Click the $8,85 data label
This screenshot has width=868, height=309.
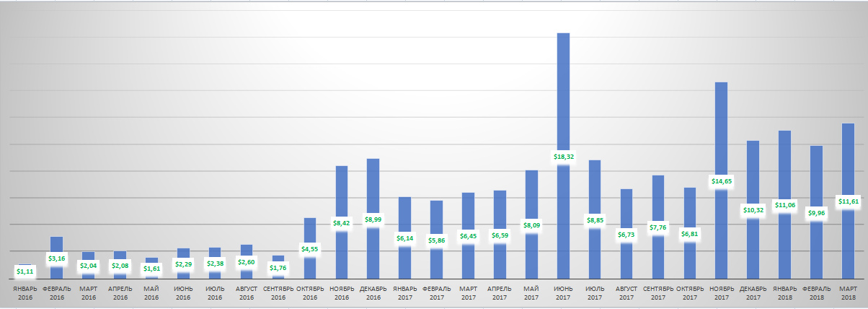(595, 221)
